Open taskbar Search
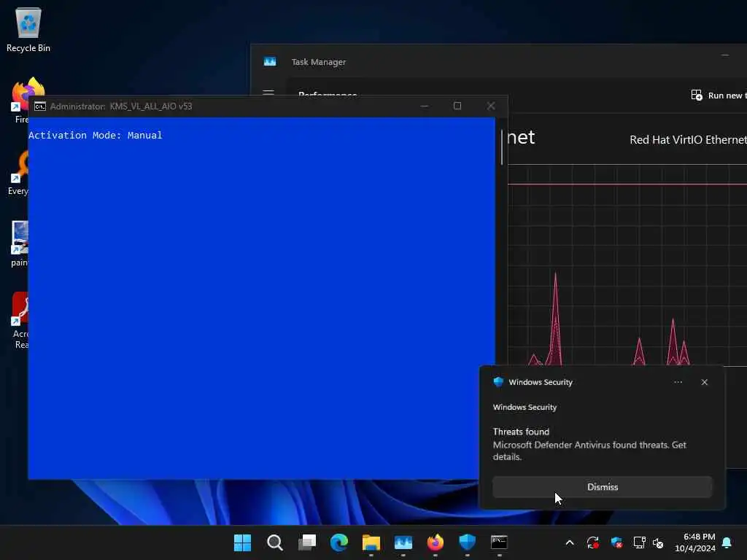 (275, 542)
